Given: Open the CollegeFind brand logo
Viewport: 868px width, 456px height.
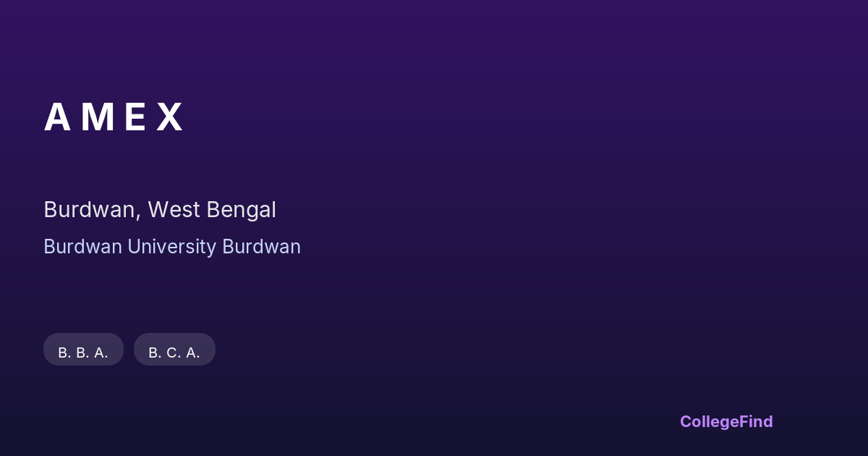Looking at the screenshot, I should tap(726, 421).
